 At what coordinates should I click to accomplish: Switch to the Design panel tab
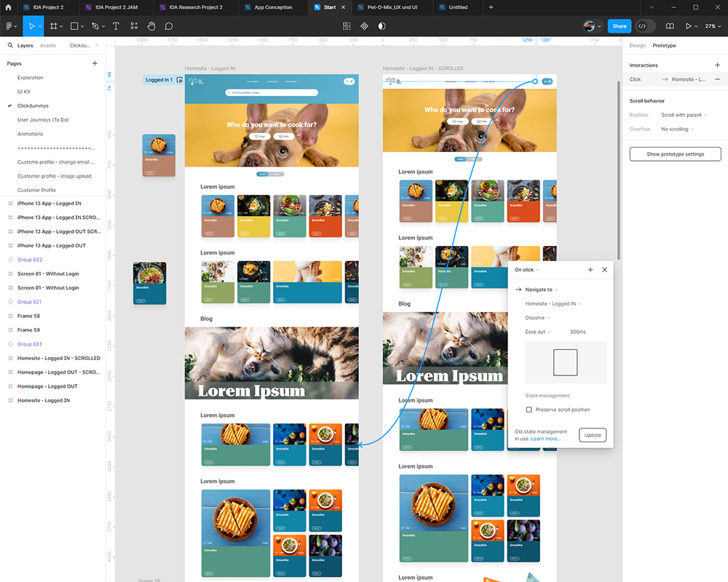pyautogui.click(x=638, y=46)
